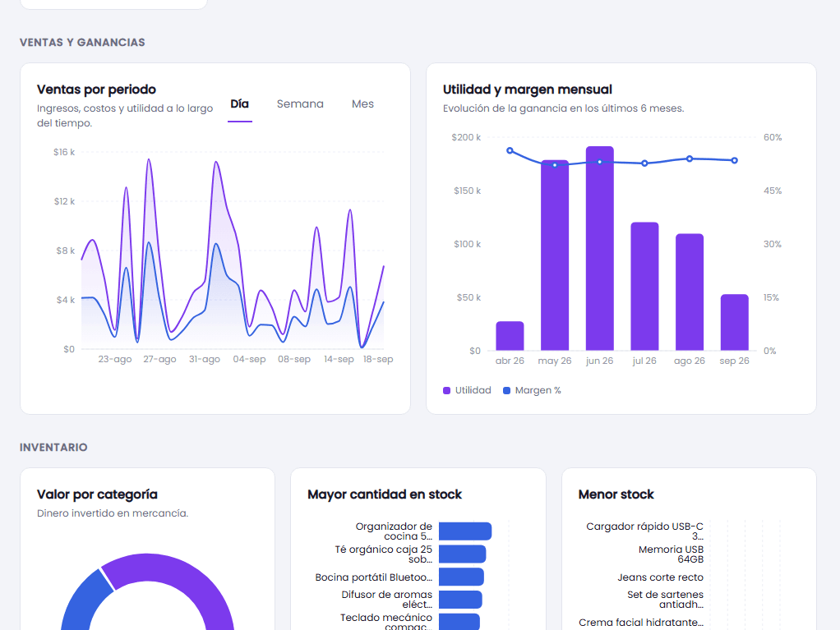Screen dimensions: 840x630
Task: Open the Mes period tab
Action: [362, 103]
